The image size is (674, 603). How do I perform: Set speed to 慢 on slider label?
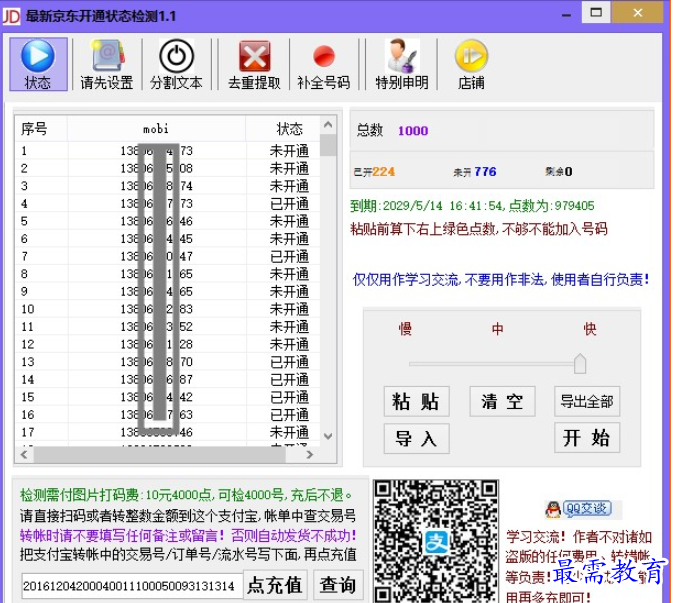click(x=405, y=329)
